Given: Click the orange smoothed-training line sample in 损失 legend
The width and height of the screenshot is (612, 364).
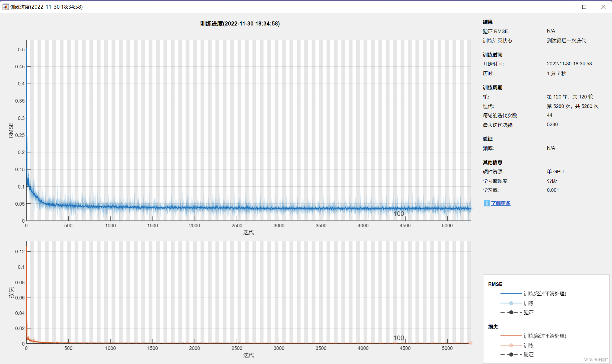Looking at the screenshot, I should pyautogui.click(x=511, y=336).
